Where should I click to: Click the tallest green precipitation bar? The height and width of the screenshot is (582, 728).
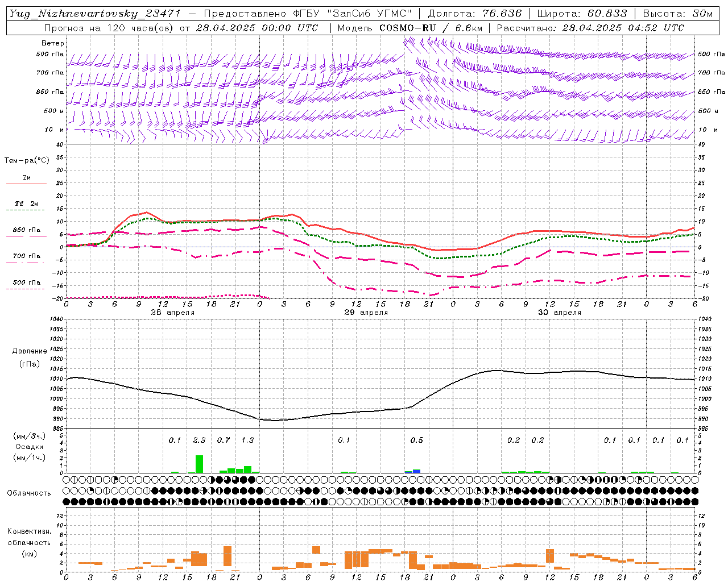pyautogui.click(x=199, y=464)
